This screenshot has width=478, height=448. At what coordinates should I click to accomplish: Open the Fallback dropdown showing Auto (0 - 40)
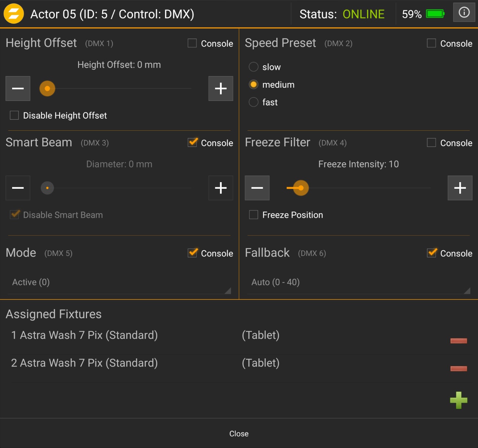click(x=358, y=282)
